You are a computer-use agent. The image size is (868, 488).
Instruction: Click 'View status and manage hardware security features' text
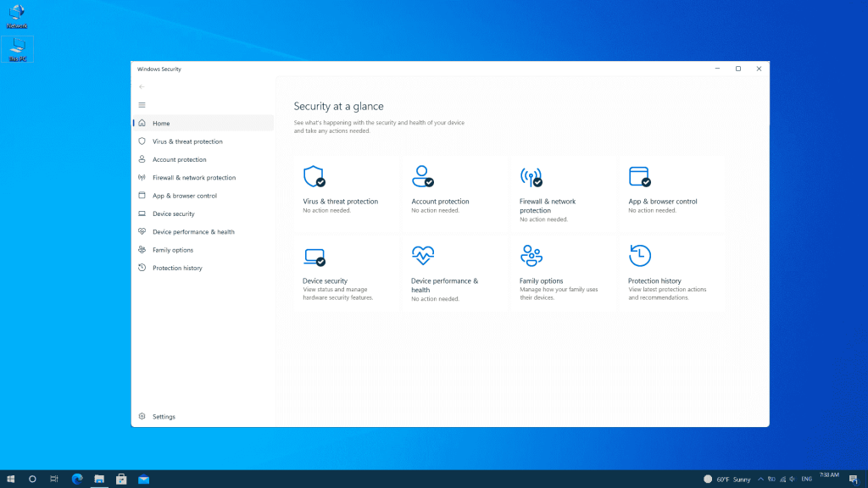click(337, 293)
